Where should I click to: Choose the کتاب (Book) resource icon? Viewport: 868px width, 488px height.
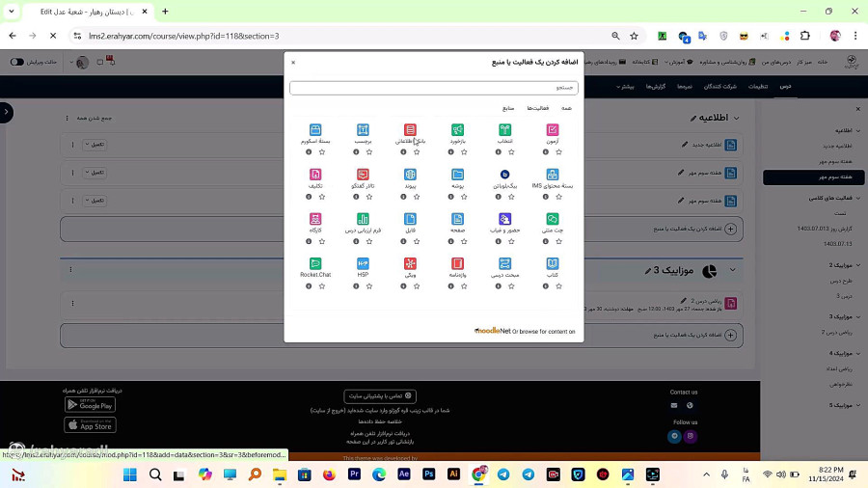coord(552,264)
